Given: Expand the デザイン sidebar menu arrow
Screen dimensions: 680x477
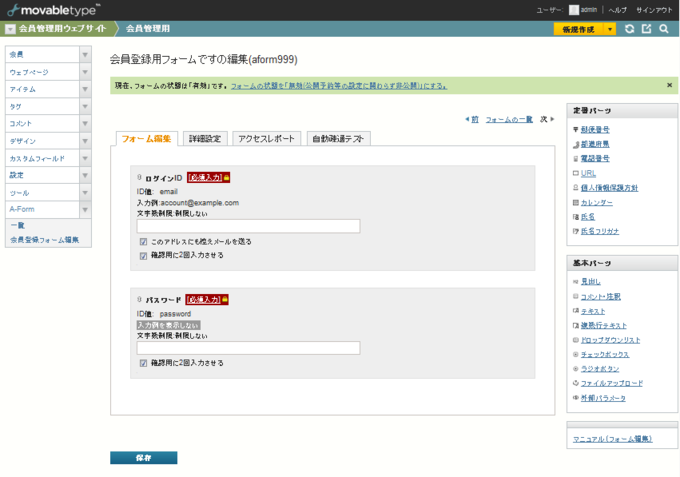Looking at the screenshot, I should [x=85, y=141].
